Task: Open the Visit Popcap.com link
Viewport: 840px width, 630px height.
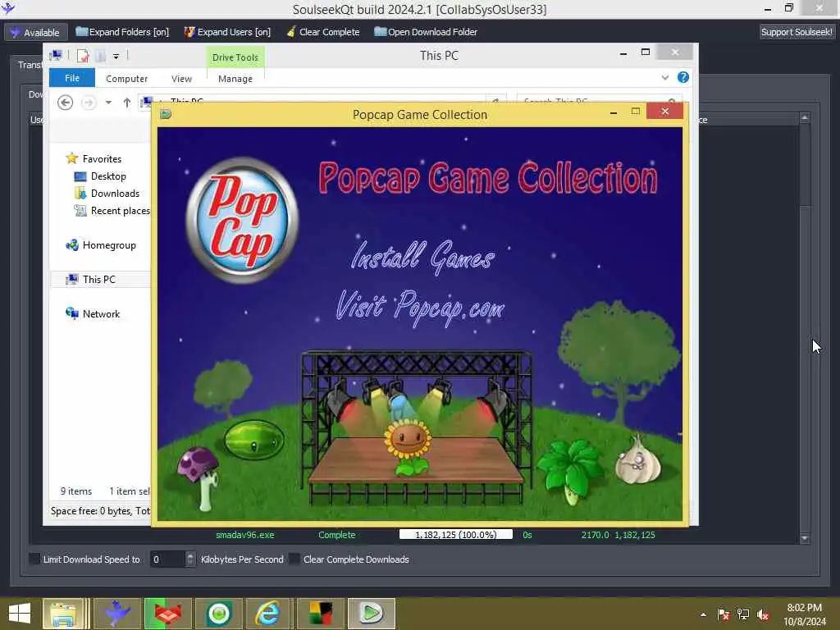Action: point(419,308)
